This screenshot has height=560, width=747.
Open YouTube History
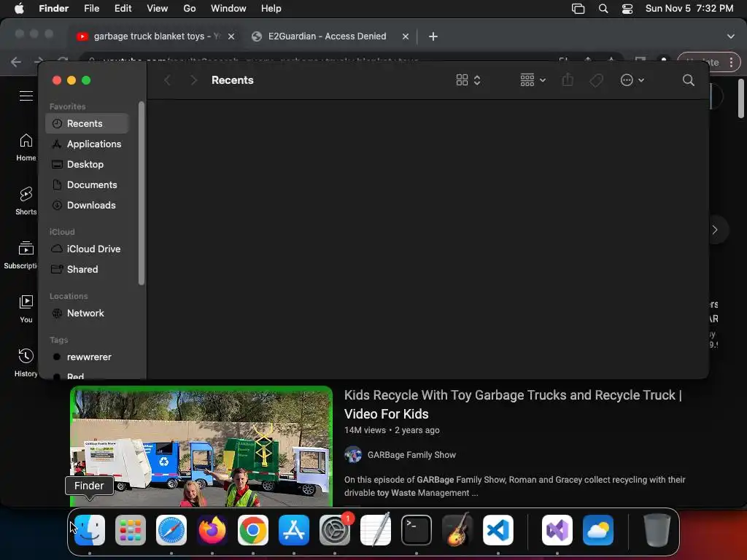pyautogui.click(x=26, y=362)
